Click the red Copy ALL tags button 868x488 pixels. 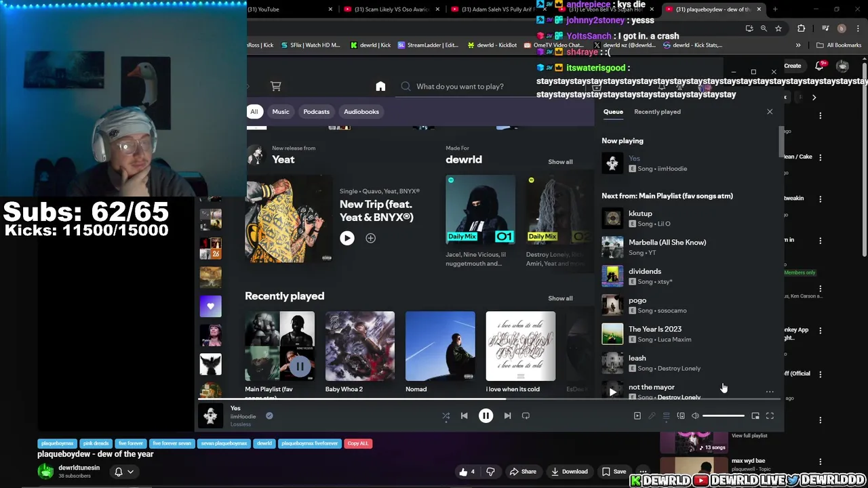pyautogui.click(x=358, y=443)
